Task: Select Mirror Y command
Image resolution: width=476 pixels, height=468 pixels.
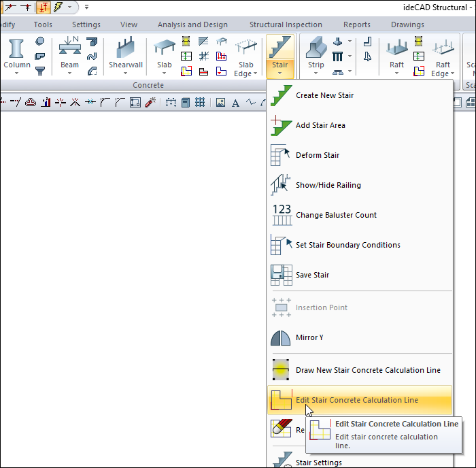Action: [309, 337]
